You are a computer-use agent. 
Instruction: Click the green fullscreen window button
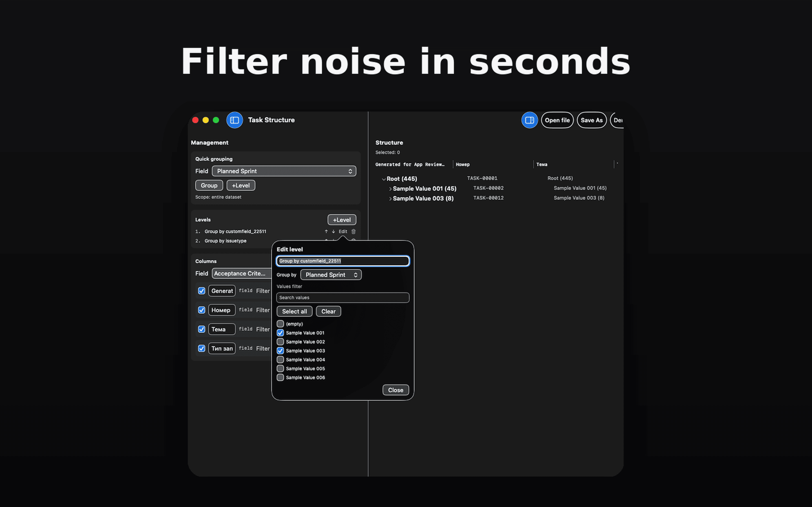pyautogui.click(x=216, y=120)
